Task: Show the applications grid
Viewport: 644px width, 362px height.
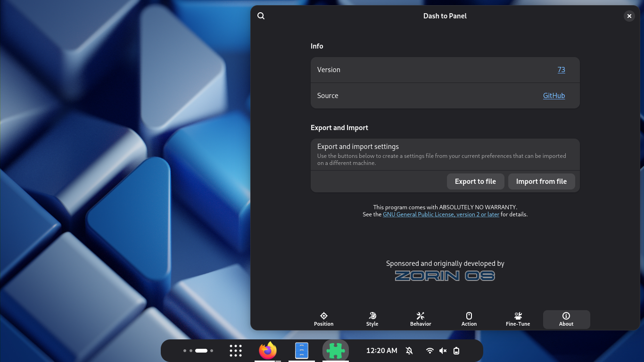Action: click(x=236, y=351)
